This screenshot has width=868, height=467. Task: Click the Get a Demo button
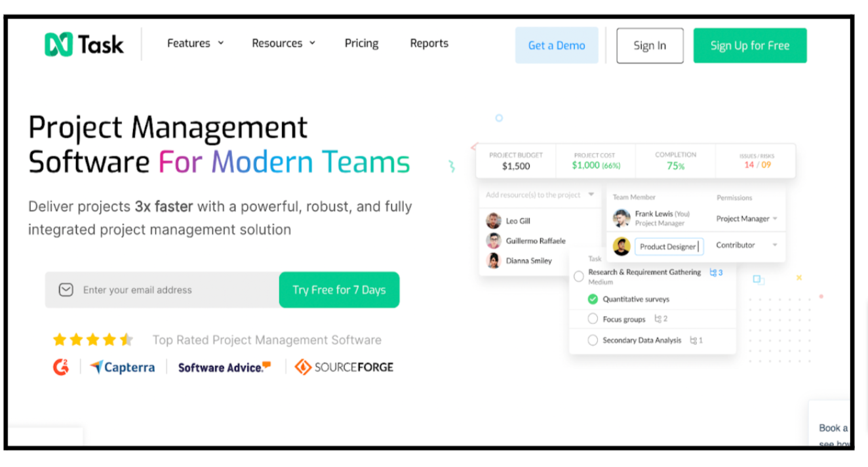click(557, 45)
